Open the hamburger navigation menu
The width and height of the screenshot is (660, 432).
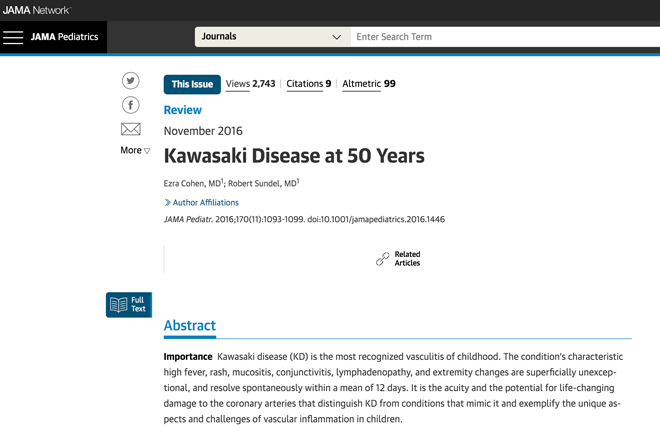pos(13,37)
